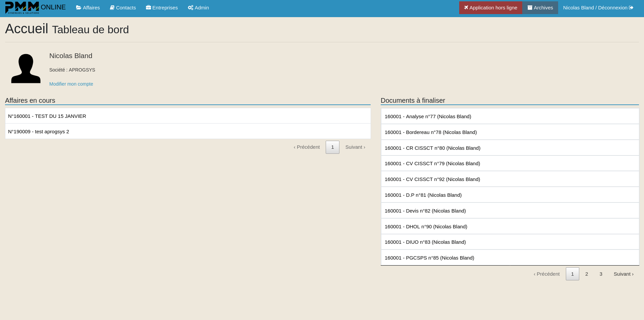Click the Modifier mon compte link
The width and height of the screenshot is (644, 320).
click(71, 84)
